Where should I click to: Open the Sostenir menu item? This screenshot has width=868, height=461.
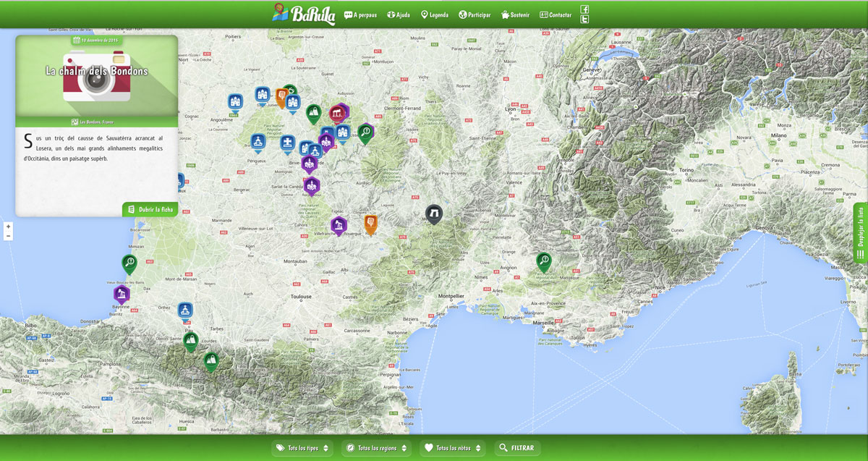coord(515,14)
